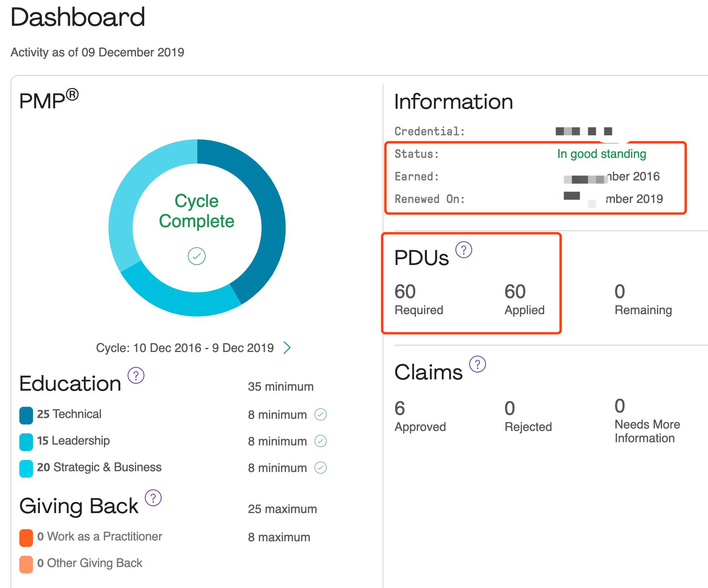Open the PDUs help question mark icon
This screenshot has width=708, height=588.
point(464,250)
